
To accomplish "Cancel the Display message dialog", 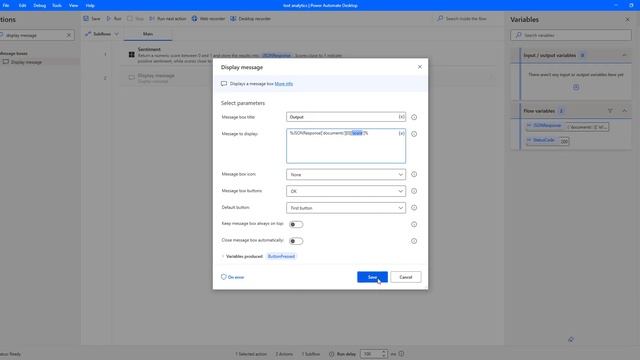I will click(405, 277).
